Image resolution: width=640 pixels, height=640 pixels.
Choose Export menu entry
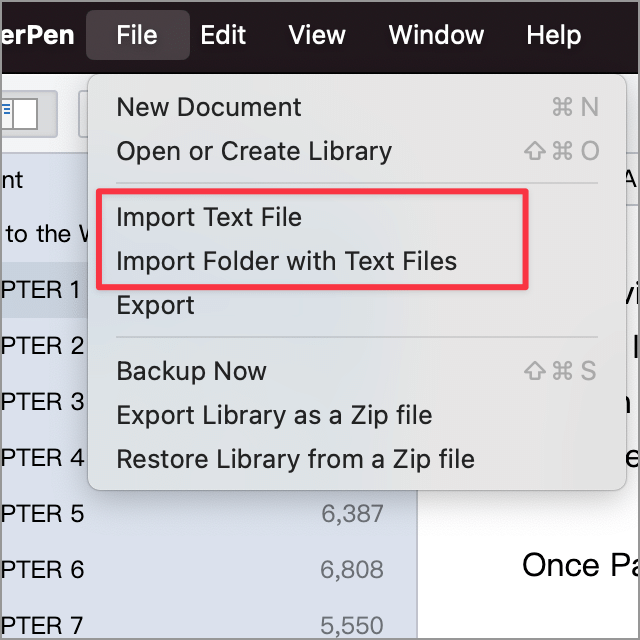click(357, 305)
